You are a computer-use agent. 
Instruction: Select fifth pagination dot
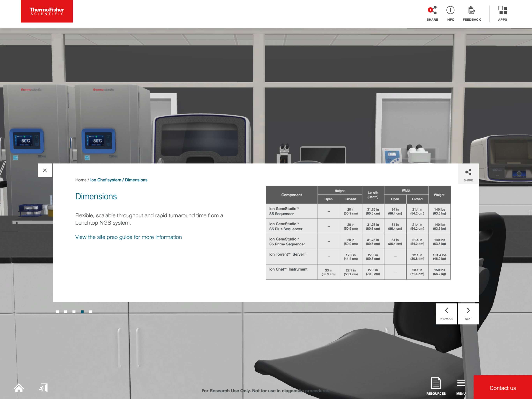91,312
